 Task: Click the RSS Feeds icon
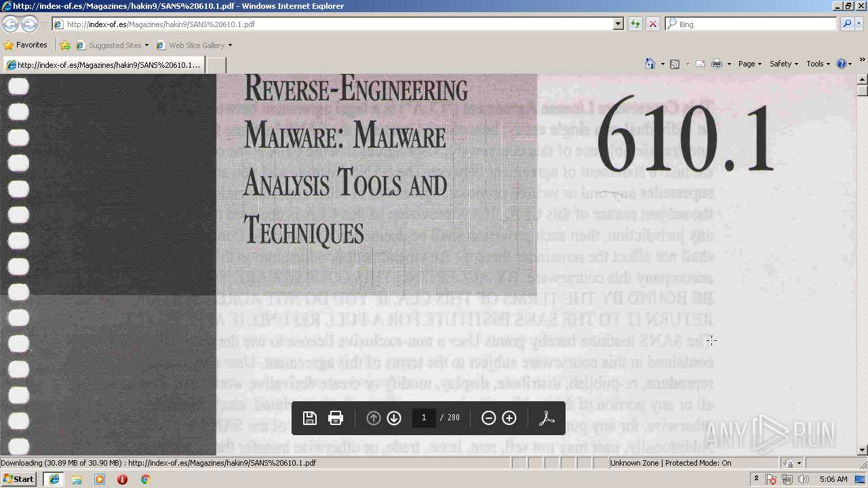[x=675, y=64]
